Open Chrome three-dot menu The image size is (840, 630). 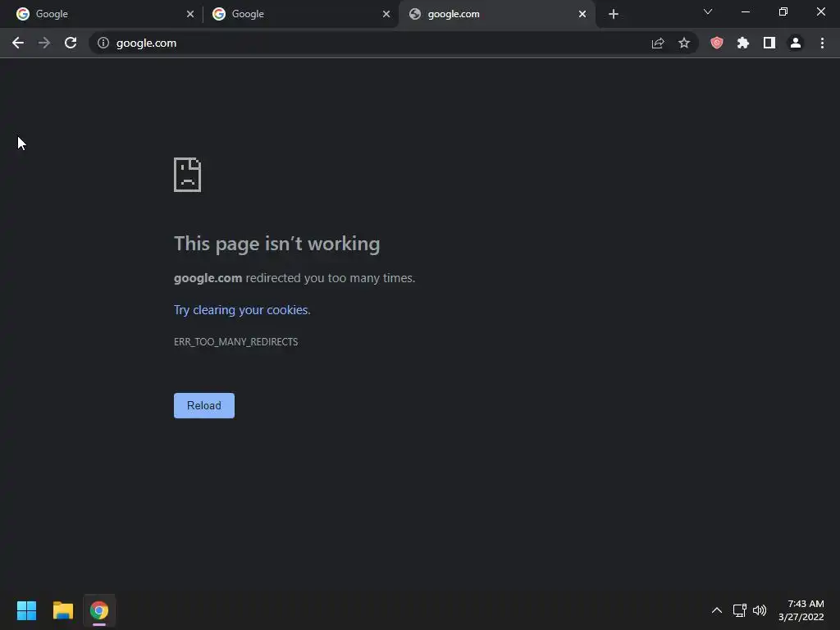[822, 43]
